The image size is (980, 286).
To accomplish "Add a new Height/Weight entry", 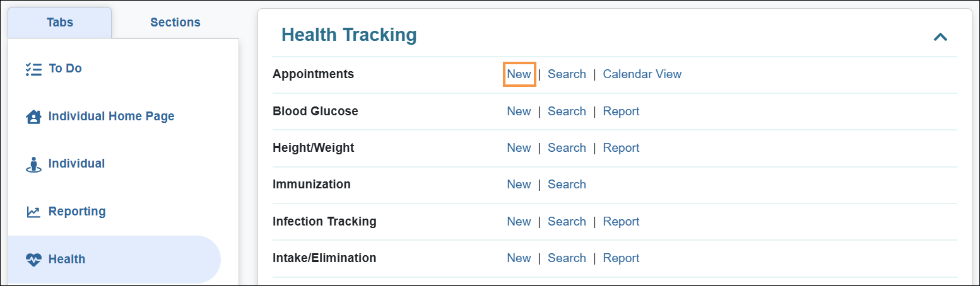I will click(519, 148).
